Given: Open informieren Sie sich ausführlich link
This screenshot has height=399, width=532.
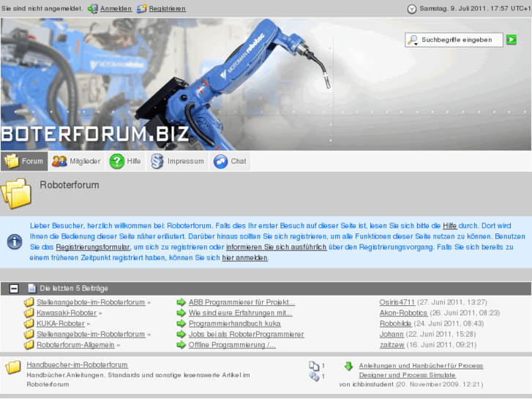Looking at the screenshot, I should click(x=276, y=247).
